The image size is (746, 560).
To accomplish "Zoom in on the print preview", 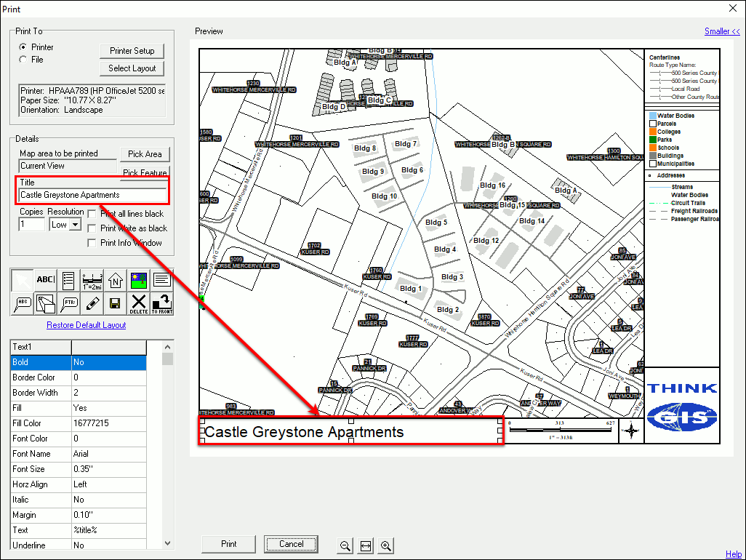I will pos(386,545).
